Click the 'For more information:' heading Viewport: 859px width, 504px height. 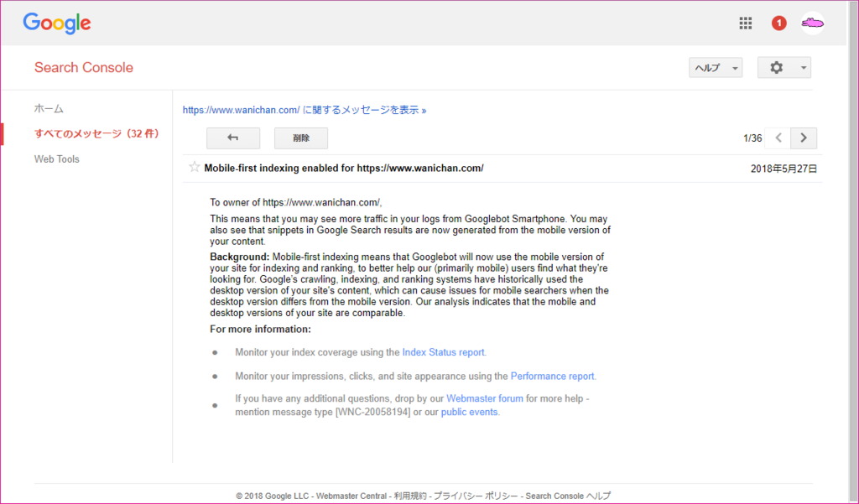pyautogui.click(x=260, y=330)
